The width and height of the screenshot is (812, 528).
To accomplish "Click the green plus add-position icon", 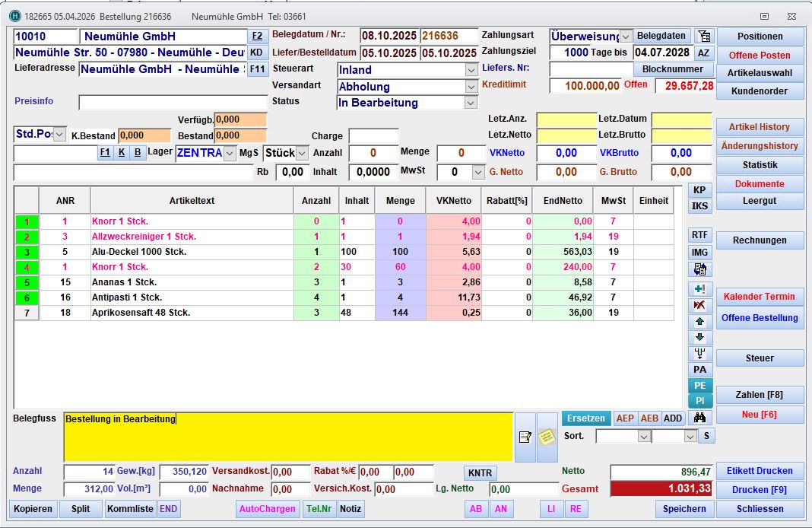I will (699, 289).
